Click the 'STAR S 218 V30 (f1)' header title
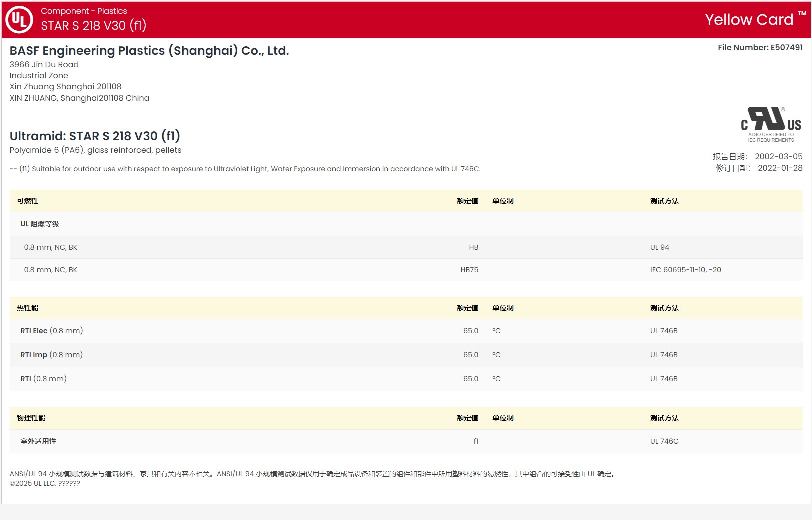812x520 pixels. (x=93, y=25)
